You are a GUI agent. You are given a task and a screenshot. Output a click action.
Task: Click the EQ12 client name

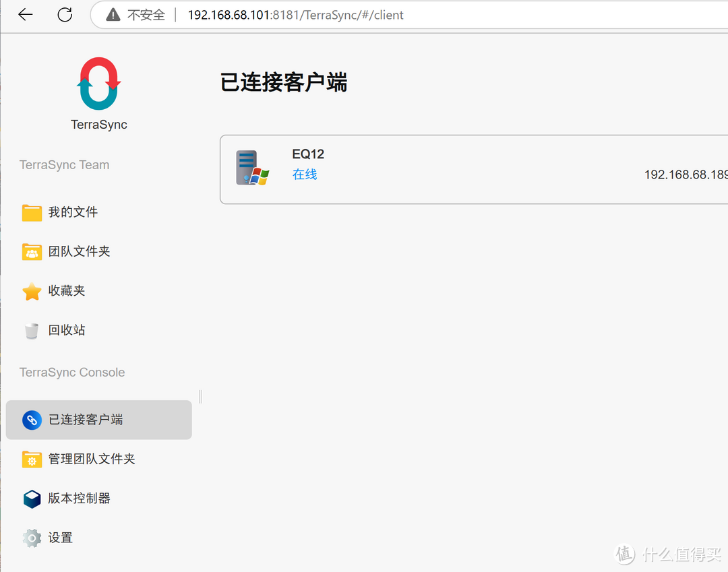pyautogui.click(x=308, y=154)
